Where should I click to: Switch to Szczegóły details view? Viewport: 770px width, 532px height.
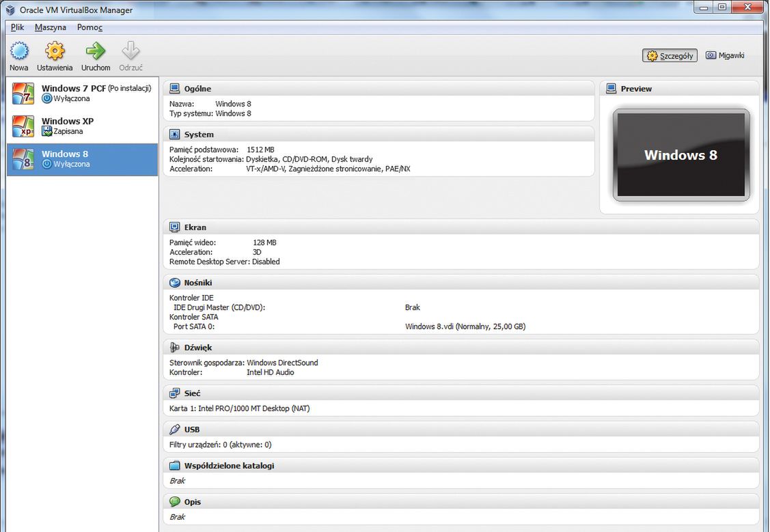point(670,55)
